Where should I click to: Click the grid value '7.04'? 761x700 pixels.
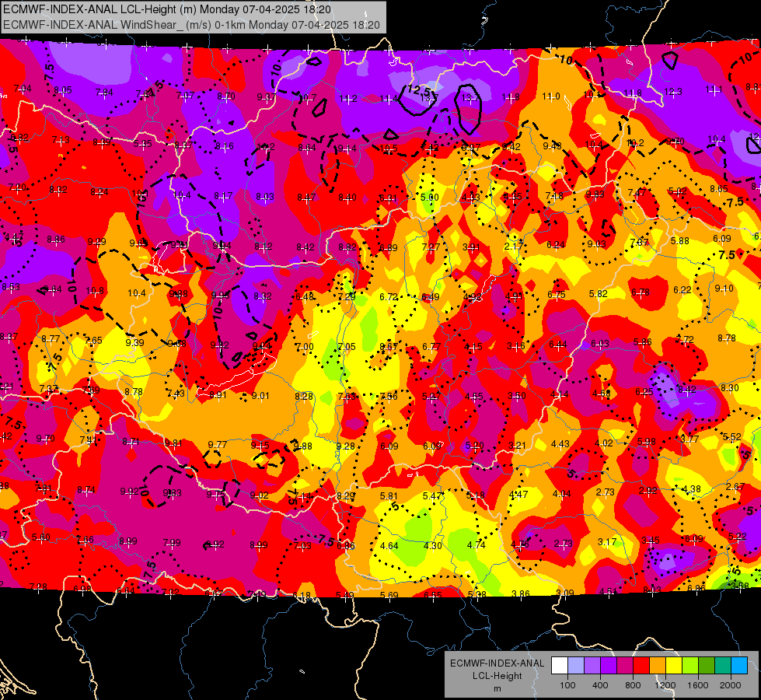tap(23, 89)
